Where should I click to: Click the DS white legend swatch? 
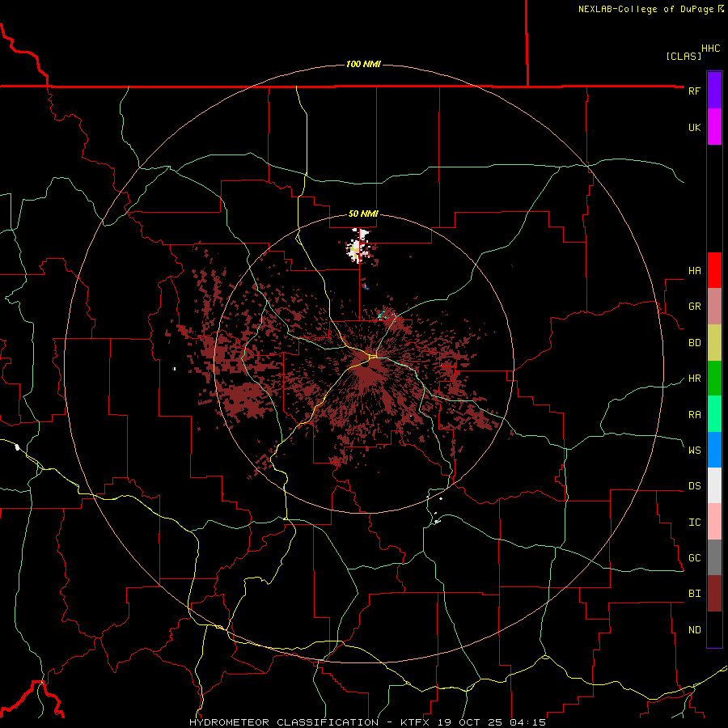click(x=714, y=485)
